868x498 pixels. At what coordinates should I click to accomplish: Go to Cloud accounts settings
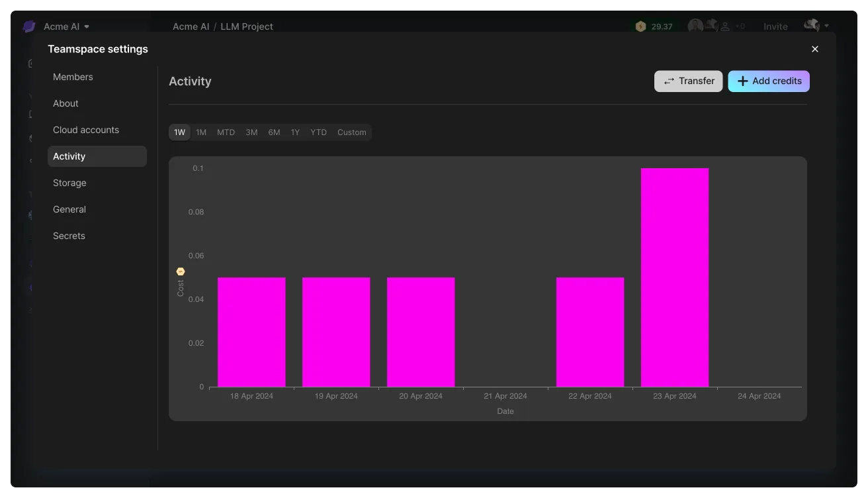click(x=97, y=130)
